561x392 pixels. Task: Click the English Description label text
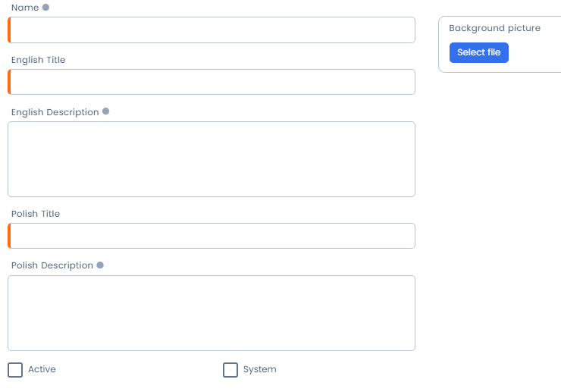[55, 112]
